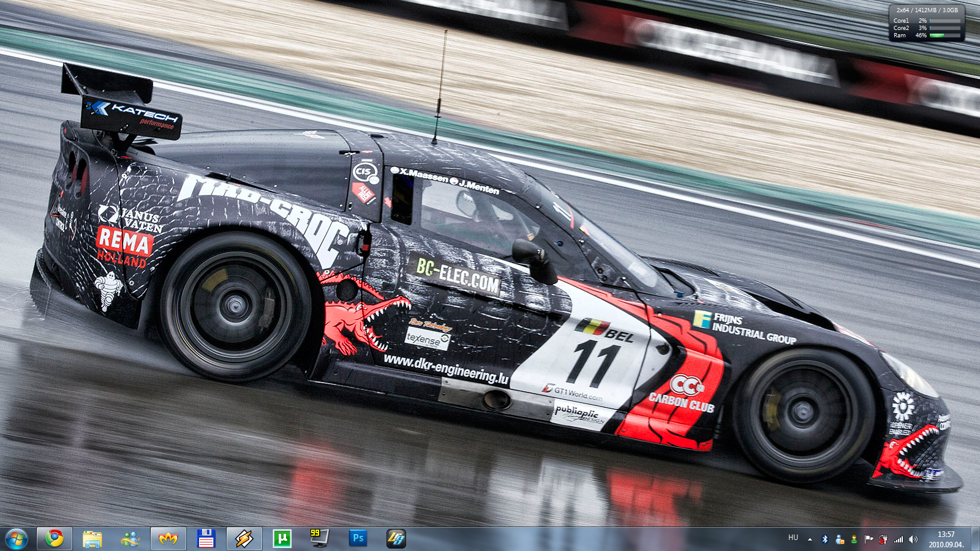The height and width of the screenshot is (551, 980).
Task: Click the "Core2" label in the gadget
Action: point(901,28)
